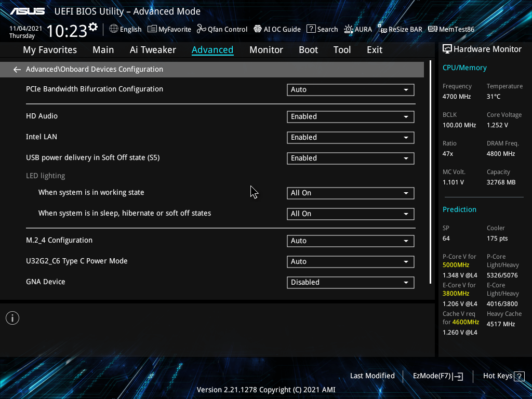The width and height of the screenshot is (532, 399).
Task: Click Last Modified button
Action: (x=372, y=376)
